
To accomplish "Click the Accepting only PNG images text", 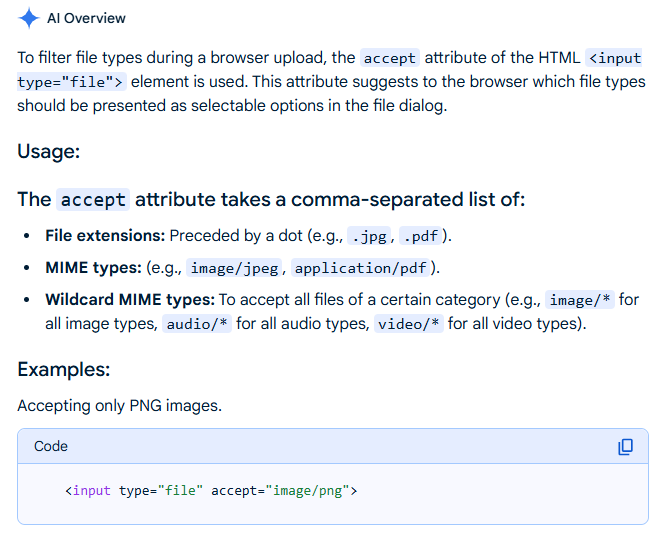I will 119,406.
